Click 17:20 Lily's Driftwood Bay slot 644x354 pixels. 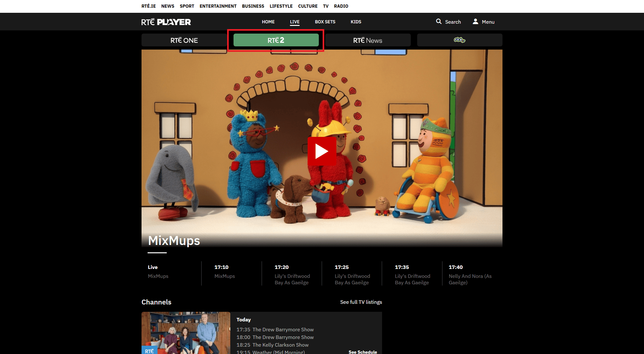(x=291, y=274)
